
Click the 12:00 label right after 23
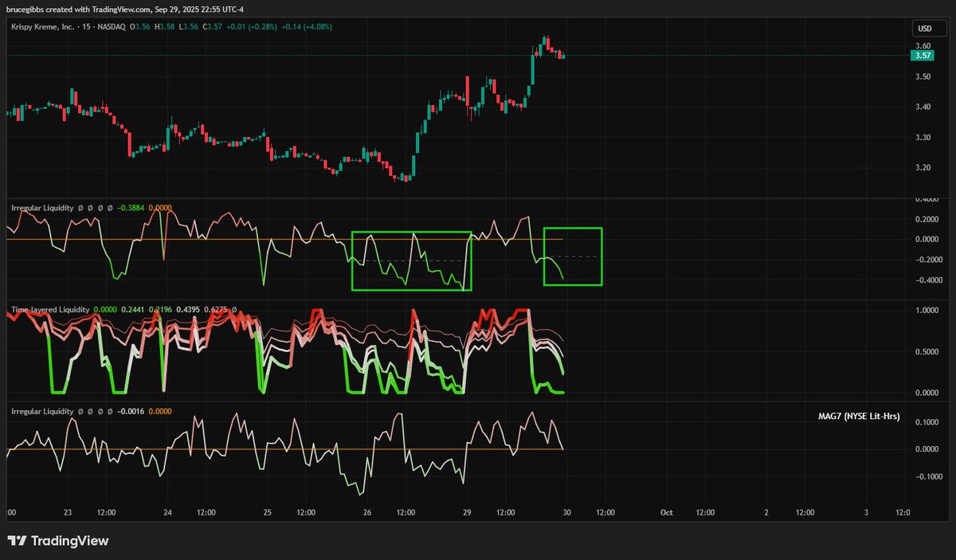(106, 513)
